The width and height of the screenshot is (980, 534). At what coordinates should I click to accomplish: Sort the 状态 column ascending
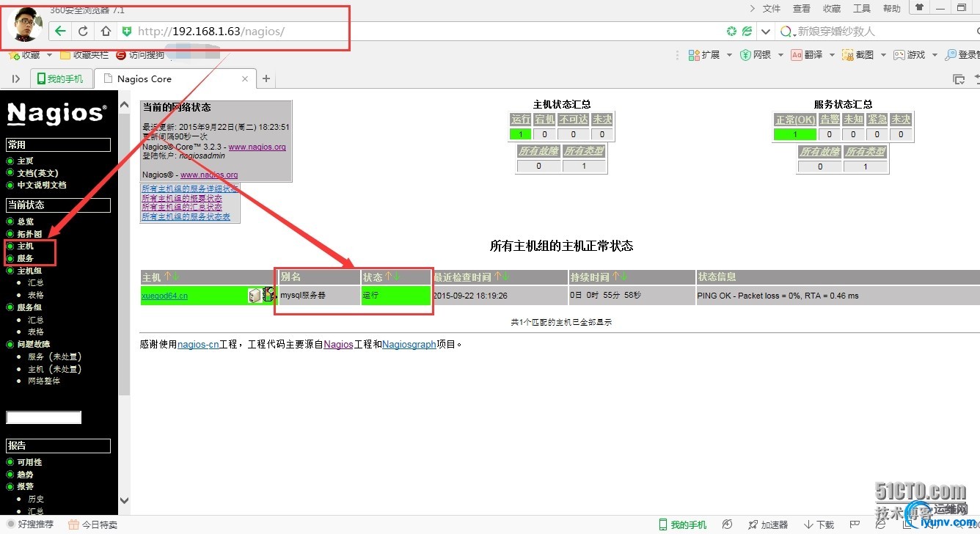[x=389, y=277]
